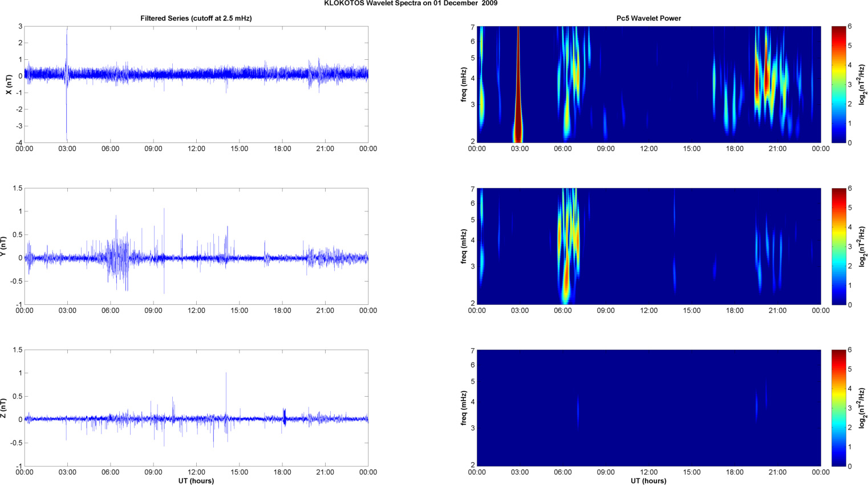
Task: Click the color bar beside the middle wavelet plot
Action: [838, 246]
